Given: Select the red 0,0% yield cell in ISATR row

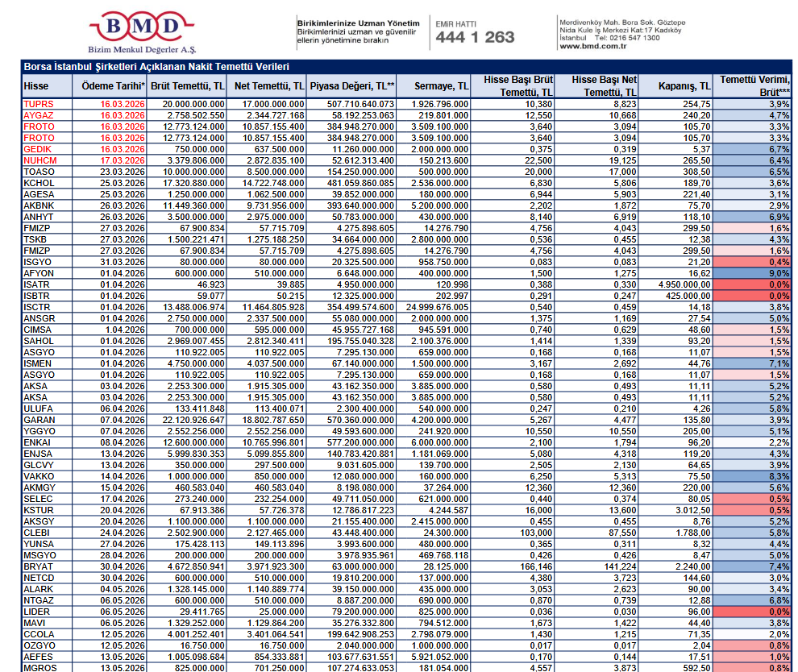Looking at the screenshot, I should [x=753, y=284].
